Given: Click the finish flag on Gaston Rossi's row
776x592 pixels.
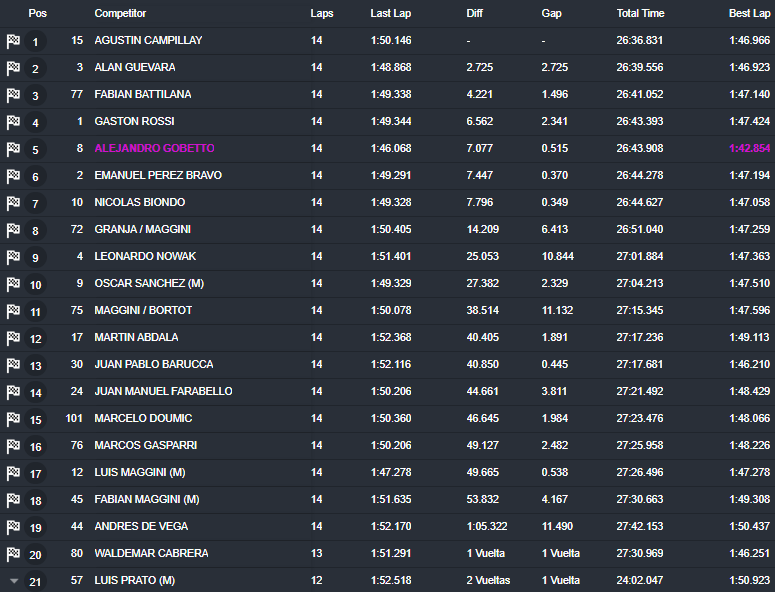Looking at the screenshot, I should click(x=13, y=122).
